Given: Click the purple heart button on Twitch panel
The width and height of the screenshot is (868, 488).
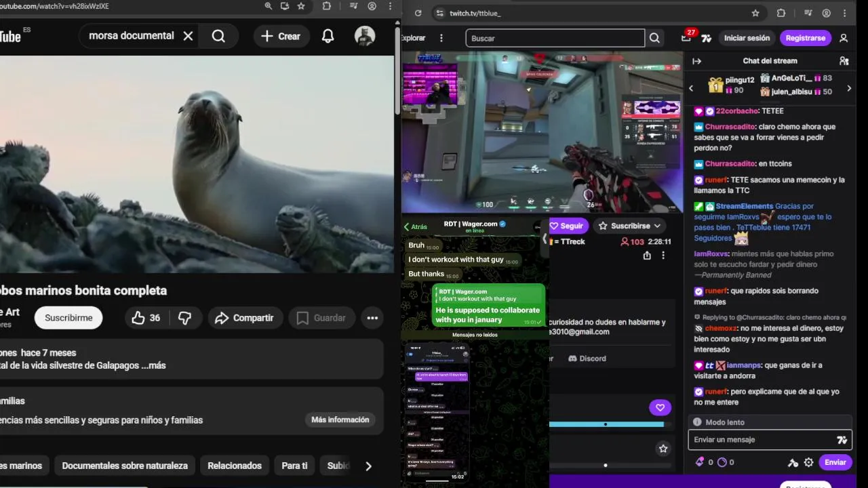Looking at the screenshot, I should tap(660, 407).
